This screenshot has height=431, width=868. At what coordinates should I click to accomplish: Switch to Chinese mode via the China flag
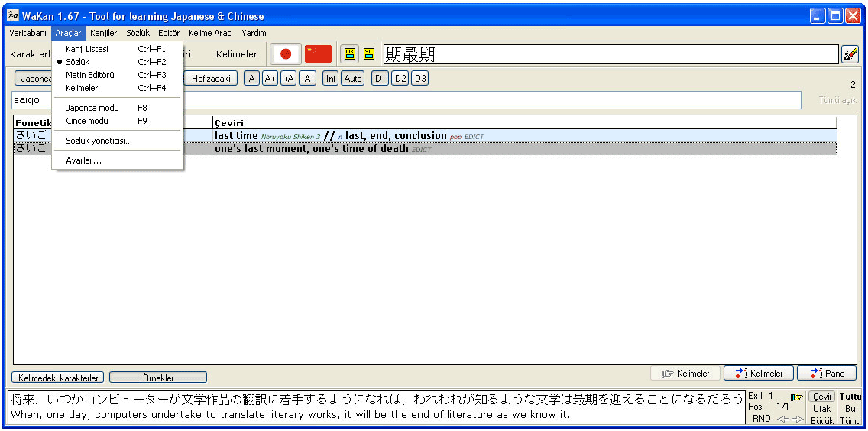click(318, 53)
